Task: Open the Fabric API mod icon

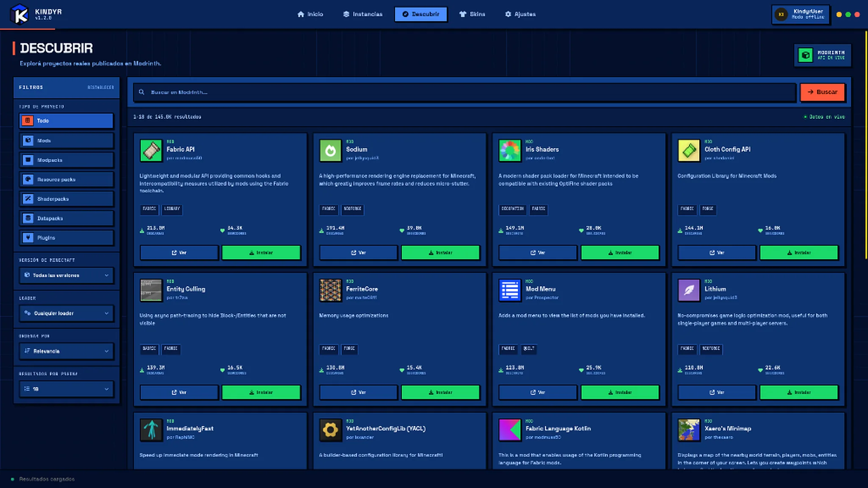Action: [x=151, y=150]
